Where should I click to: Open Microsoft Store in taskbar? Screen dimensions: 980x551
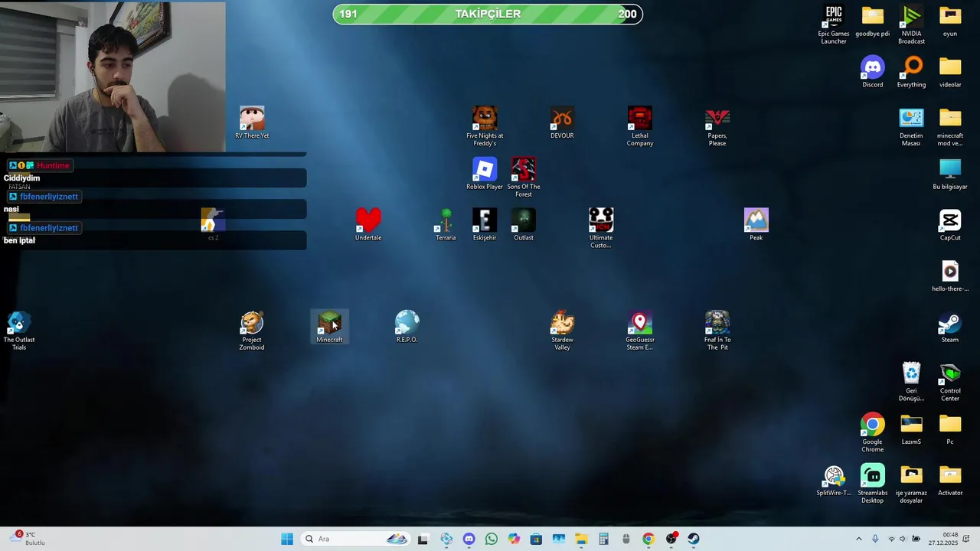tap(536, 539)
